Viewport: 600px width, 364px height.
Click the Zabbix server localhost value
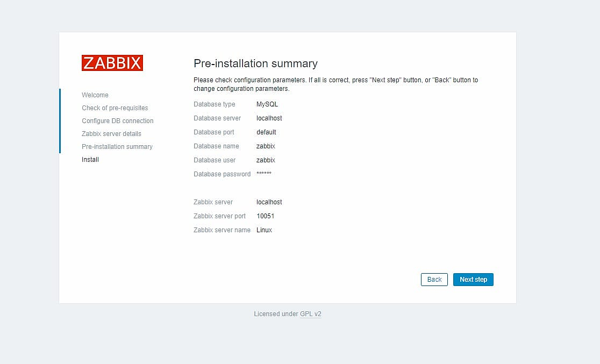coord(269,202)
